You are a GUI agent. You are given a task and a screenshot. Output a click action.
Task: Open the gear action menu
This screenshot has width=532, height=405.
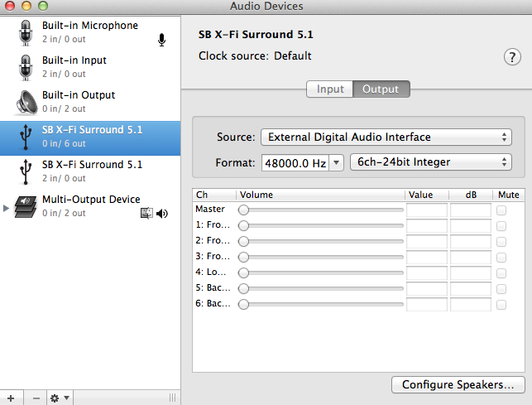pyautogui.click(x=60, y=398)
